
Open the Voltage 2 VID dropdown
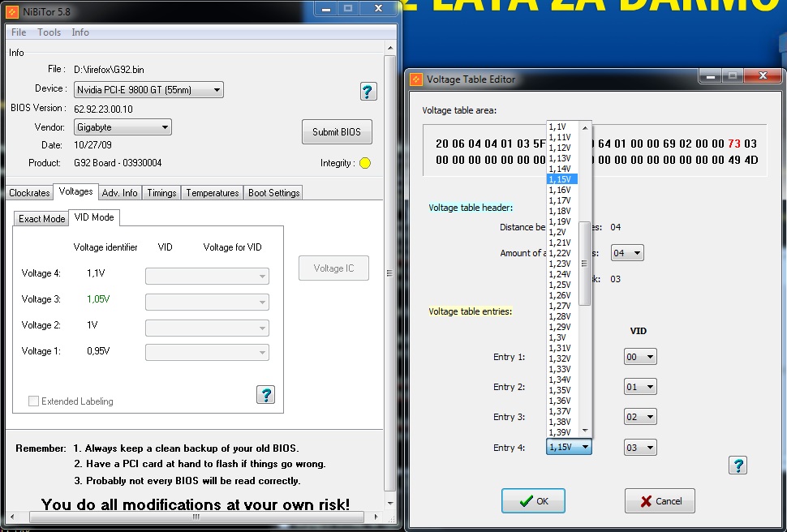coord(207,328)
